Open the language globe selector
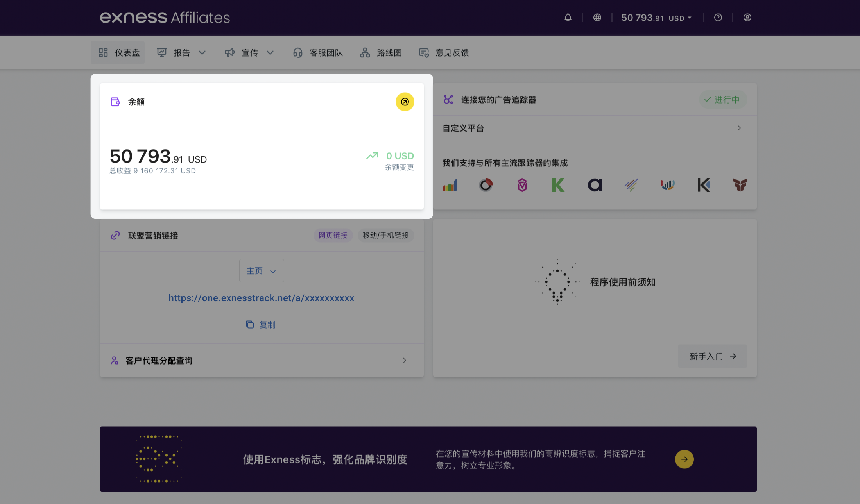Image resolution: width=860 pixels, height=504 pixels. [597, 18]
